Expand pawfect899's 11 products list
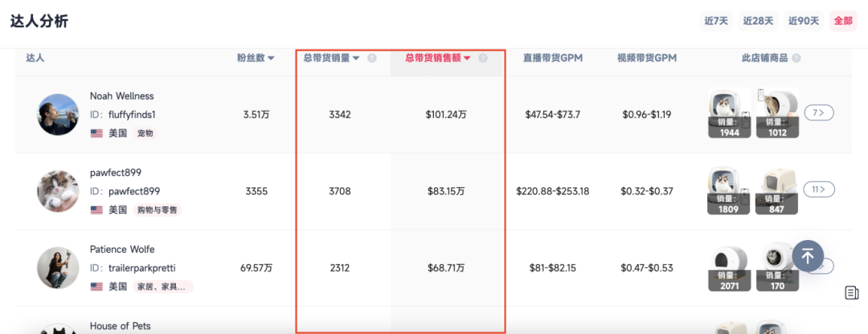This screenshot has height=334, width=868. (819, 189)
